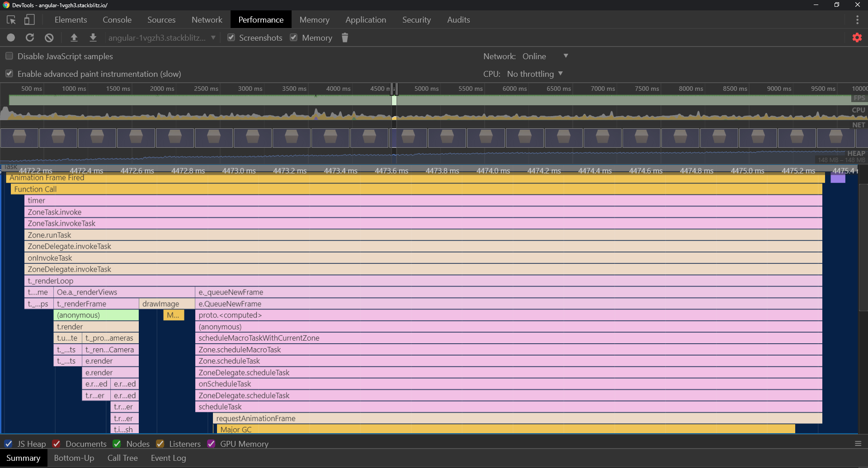
Task: Click the inspect element picker icon
Action: [x=11, y=20]
